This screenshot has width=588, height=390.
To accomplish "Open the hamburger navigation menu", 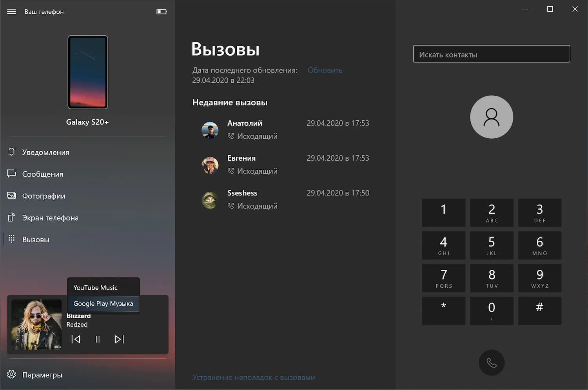I will pyautogui.click(x=11, y=12).
